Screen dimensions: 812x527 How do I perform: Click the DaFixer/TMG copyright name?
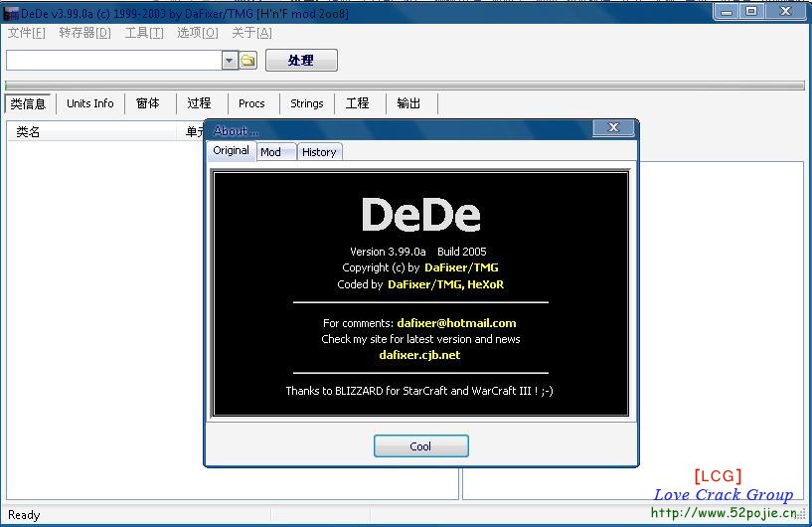tap(461, 267)
